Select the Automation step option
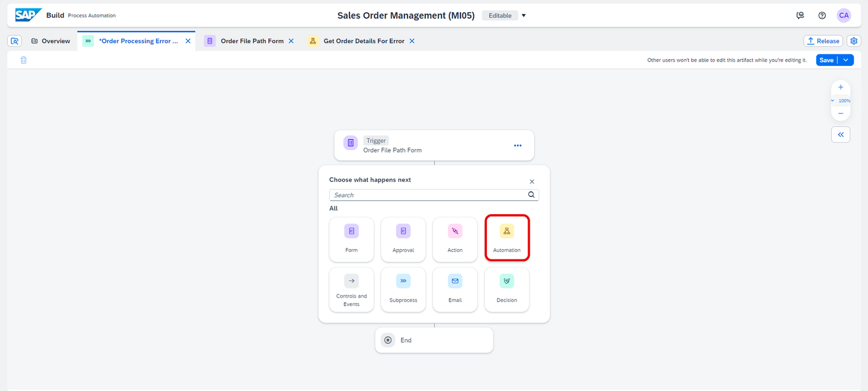 pyautogui.click(x=507, y=239)
